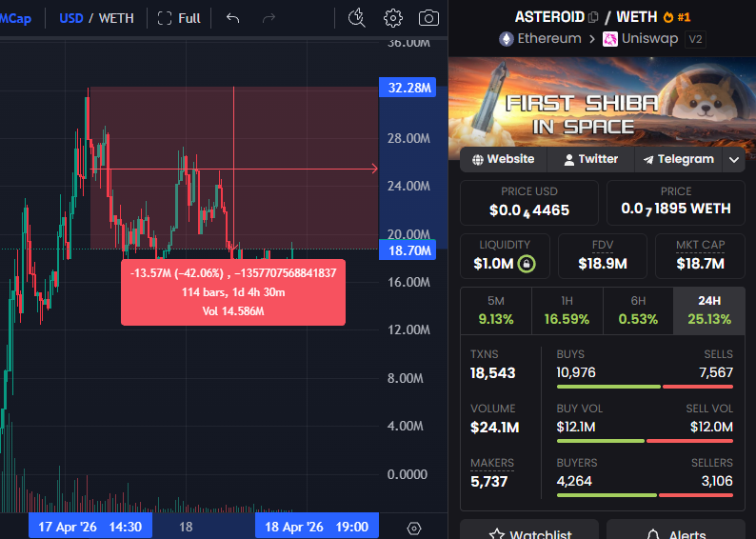The width and height of the screenshot is (756, 539).
Task: Click the Telegram paper plane icon
Action: click(648, 160)
